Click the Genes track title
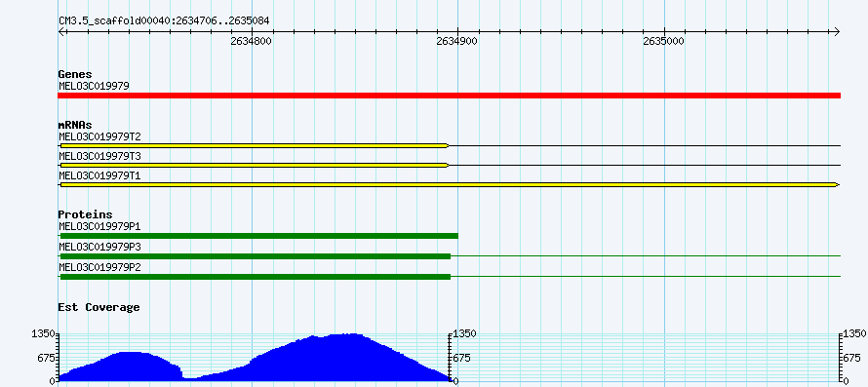This screenshot has height=387, width=868. tap(75, 74)
